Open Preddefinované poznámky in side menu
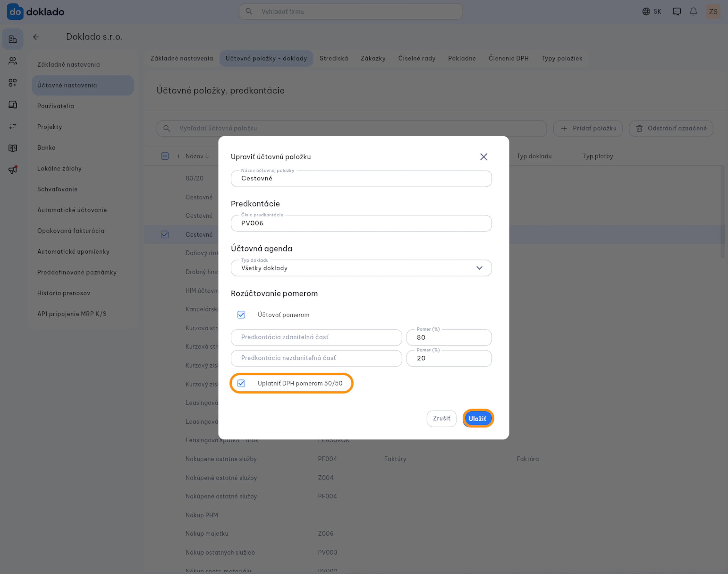This screenshot has width=728, height=574. [83, 273]
